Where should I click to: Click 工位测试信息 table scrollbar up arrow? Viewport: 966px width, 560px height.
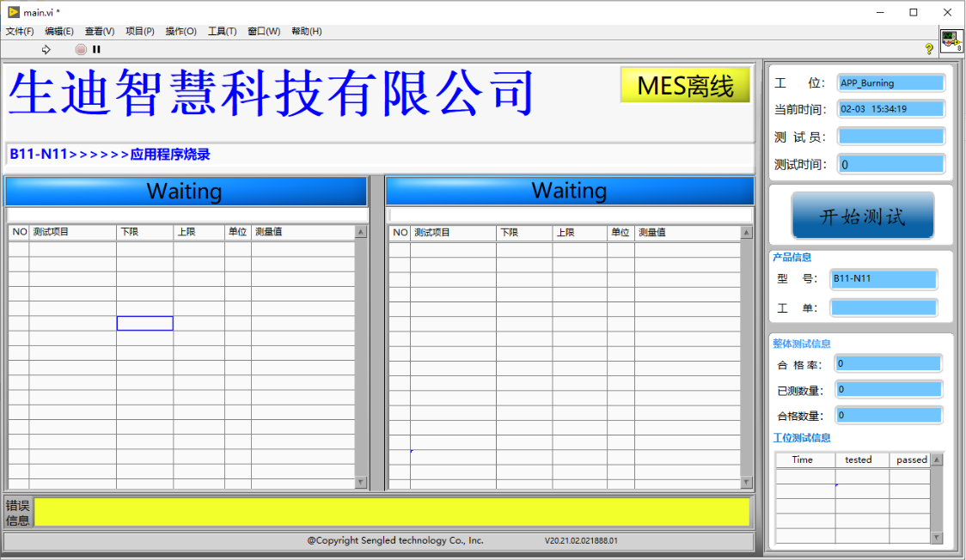click(937, 460)
